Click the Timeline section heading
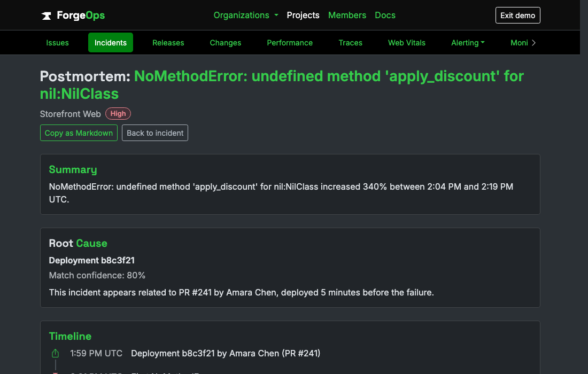Image resolution: width=588 pixels, height=374 pixels. tap(70, 337)
